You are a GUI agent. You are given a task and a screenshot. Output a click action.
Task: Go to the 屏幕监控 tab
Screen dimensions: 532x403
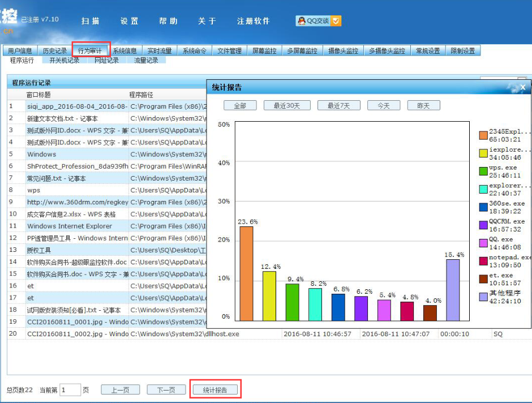[x=265, y=51]
